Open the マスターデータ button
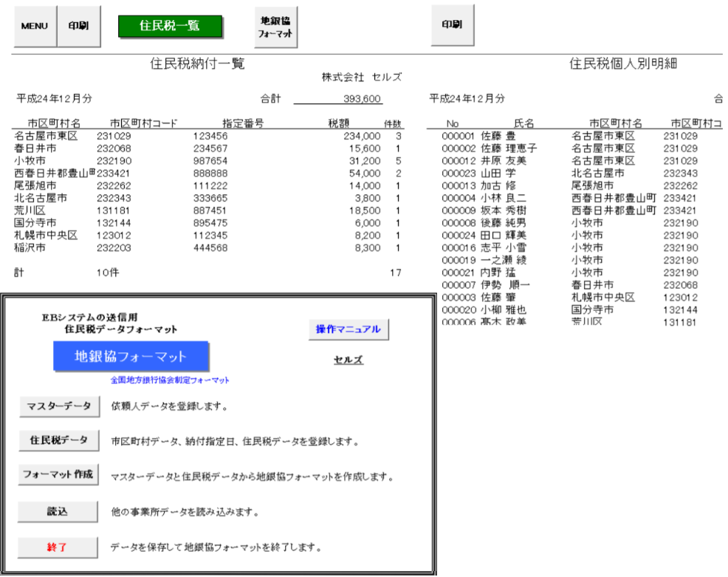728x577 pixels. pyautogui.click(x=59, y=406)
